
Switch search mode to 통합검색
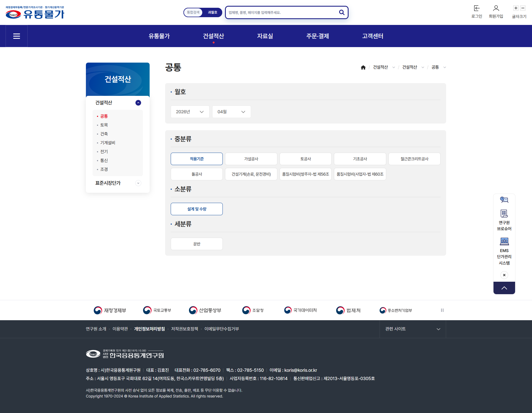coord(193,12)
